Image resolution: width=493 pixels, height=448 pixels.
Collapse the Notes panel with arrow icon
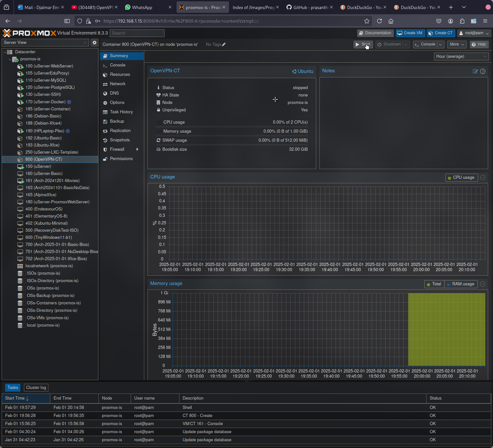pos(483,71)
